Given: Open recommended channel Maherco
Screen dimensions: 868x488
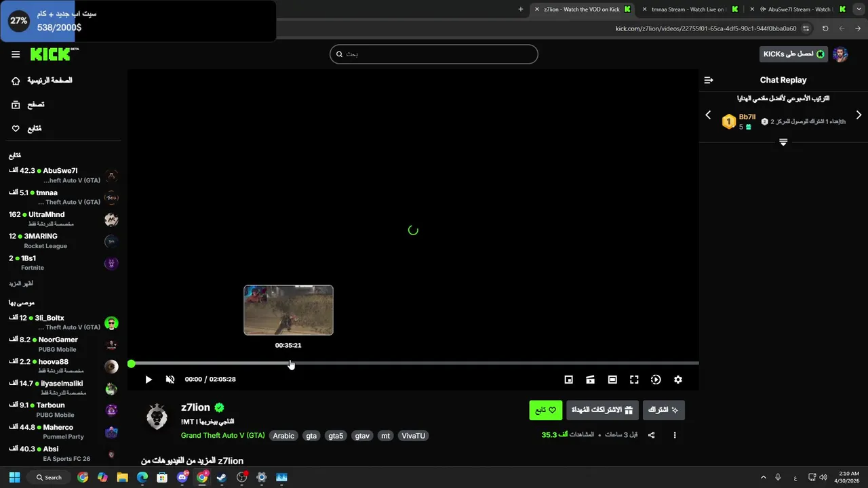Looking at the screenshot, I should 64,432.
